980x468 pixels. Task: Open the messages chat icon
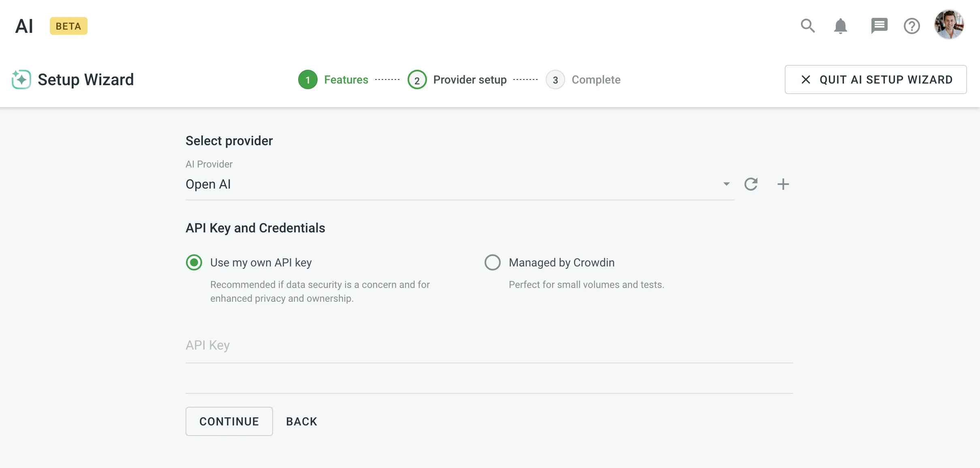(x=879, y=26)
